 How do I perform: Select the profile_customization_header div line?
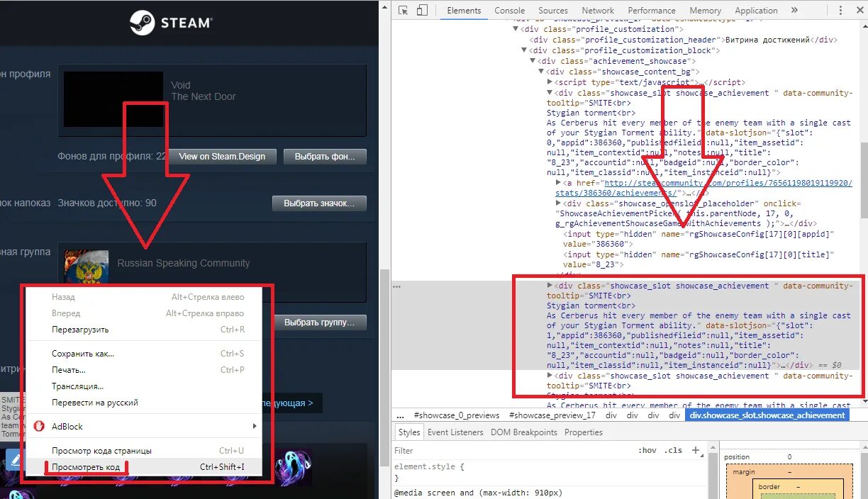684,40
